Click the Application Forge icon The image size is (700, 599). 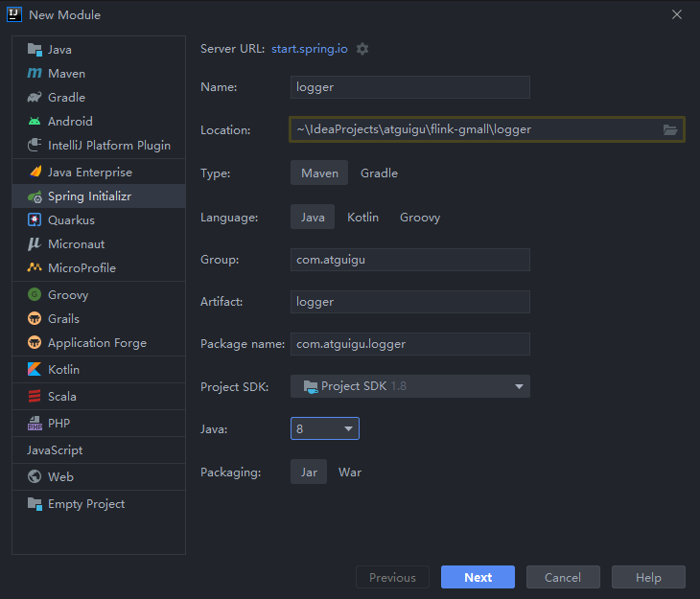35,343
